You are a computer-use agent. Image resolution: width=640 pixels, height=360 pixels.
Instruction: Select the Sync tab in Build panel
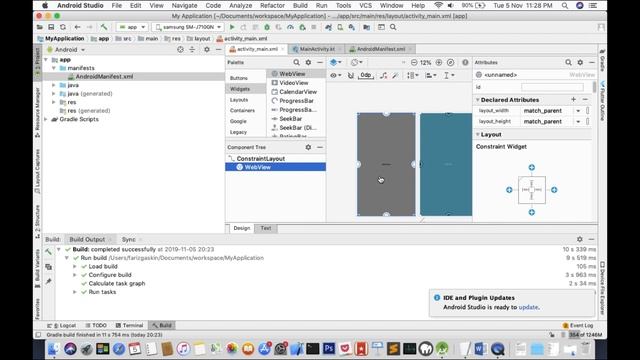[x=129, y=239]
